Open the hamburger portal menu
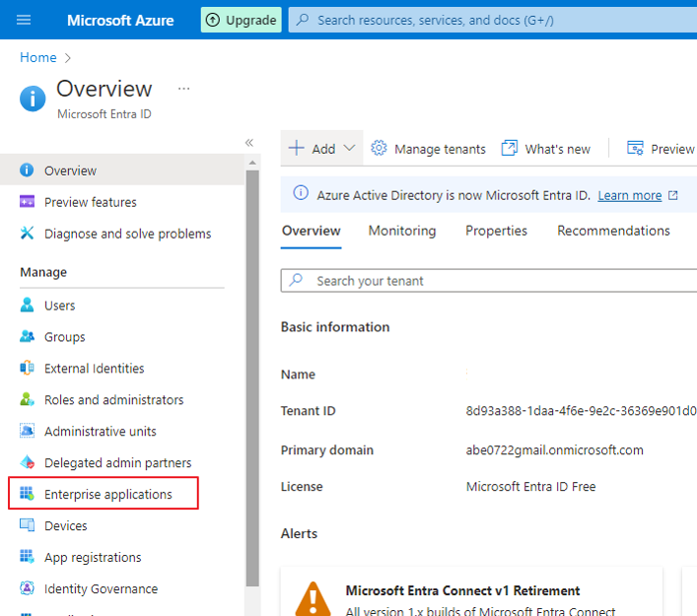 (x=25, y=20)
